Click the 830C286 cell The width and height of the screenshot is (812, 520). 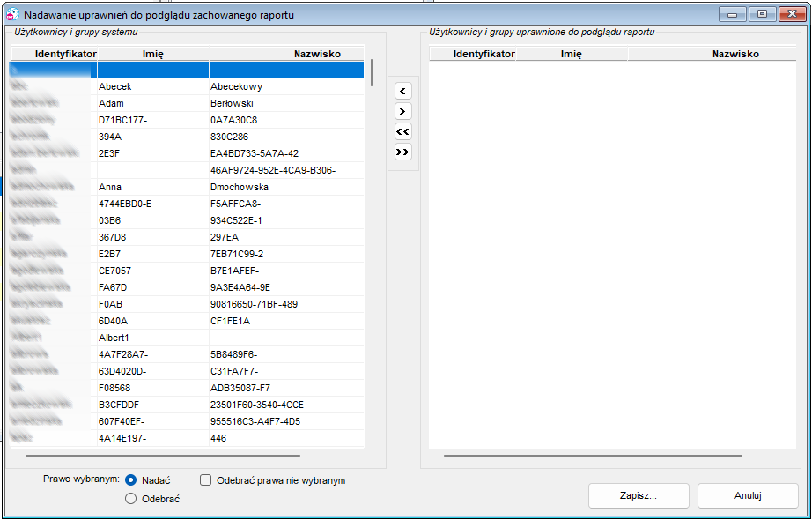click(x=286, y=137)
